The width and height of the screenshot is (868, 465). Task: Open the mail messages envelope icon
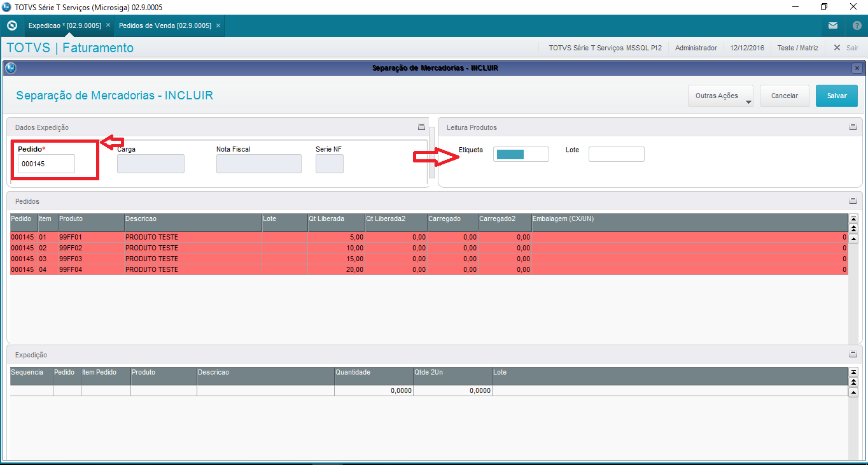tap(833, 26)
